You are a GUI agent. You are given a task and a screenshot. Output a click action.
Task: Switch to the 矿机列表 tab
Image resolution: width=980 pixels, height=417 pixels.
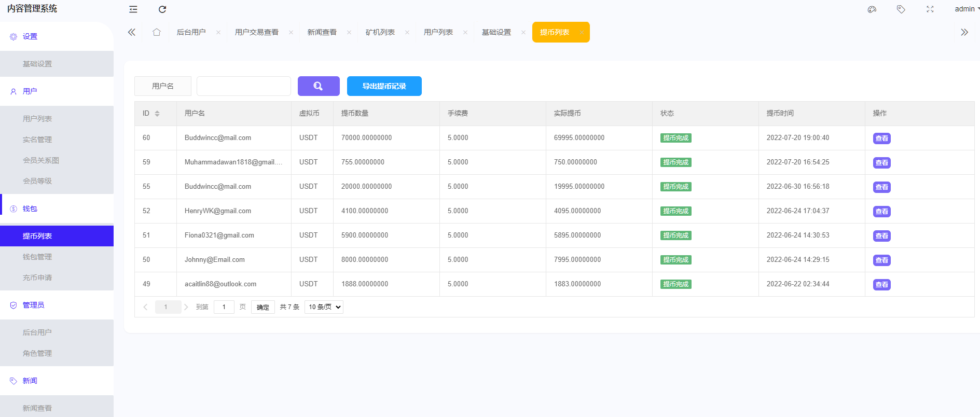[x=380, y=32]
